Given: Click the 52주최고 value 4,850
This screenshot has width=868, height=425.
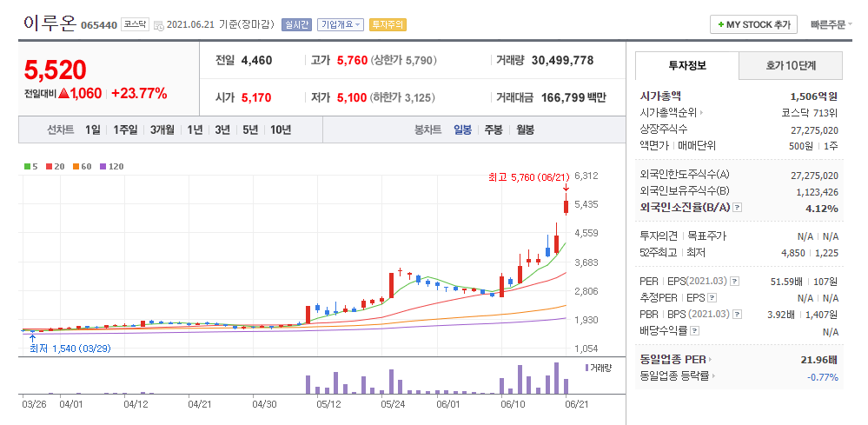Looking at the screenshot, I should click(x=793, y=253).
